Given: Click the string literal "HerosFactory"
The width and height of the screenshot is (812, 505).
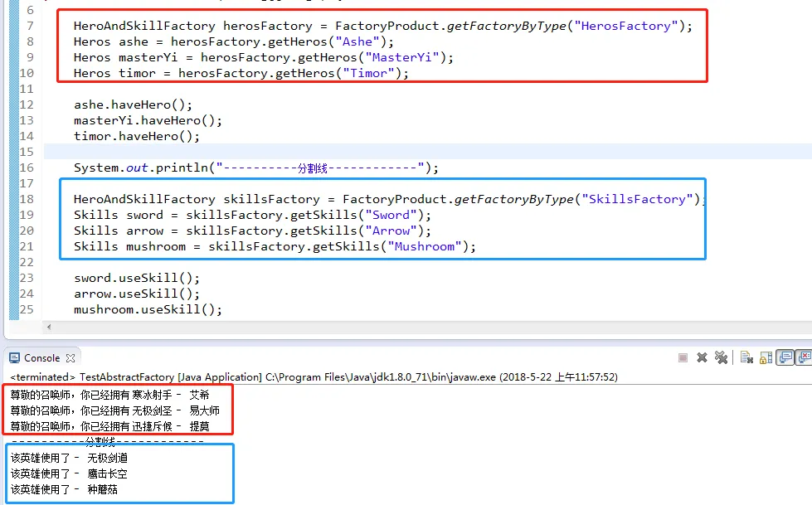Looking at the screenshot, I should 625,26.
